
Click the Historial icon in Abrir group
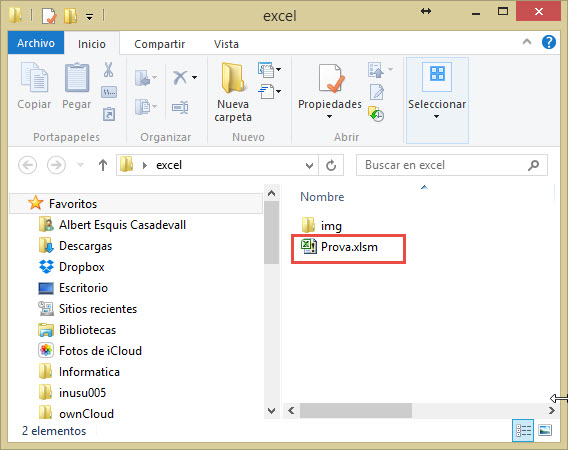pos(376,114)
